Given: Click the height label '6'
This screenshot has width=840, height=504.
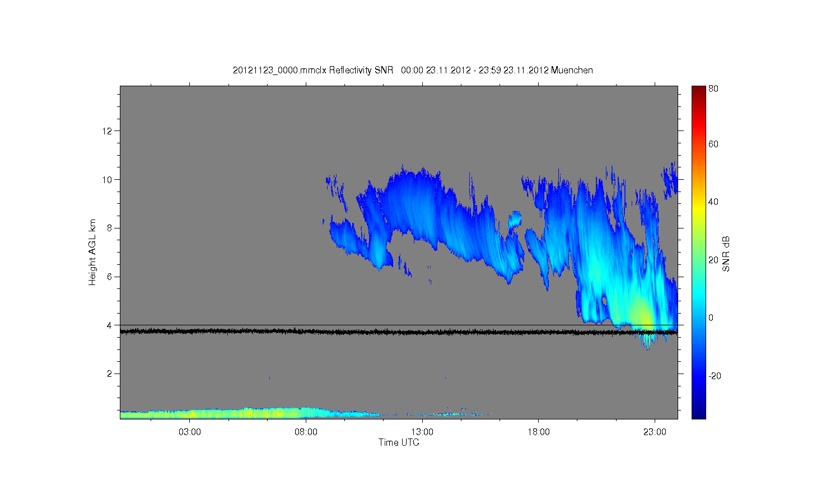Looking at the screenshot, I should click(110, 277).
